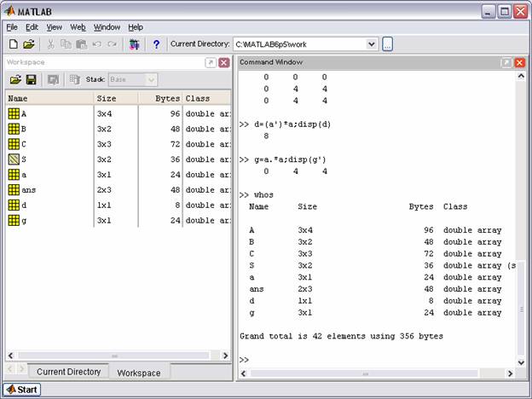Click the 'whos' command text
The height and width of the screenshot is (399, 532).
coord(263,195)
